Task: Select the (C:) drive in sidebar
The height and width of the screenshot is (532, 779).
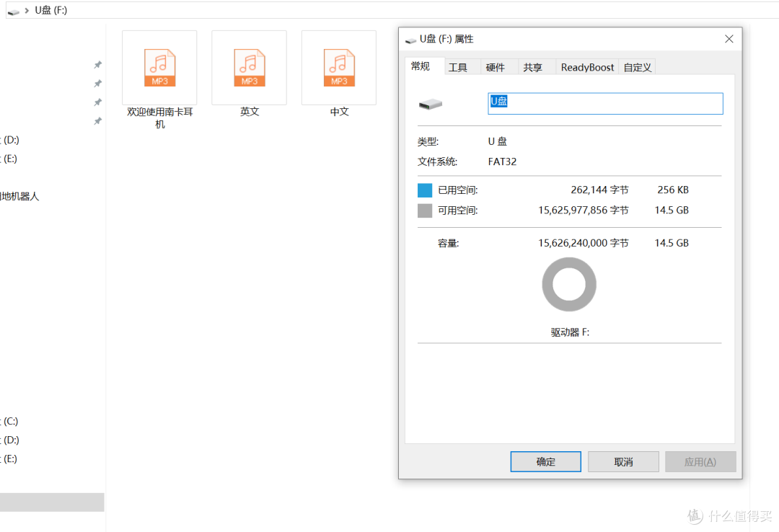Action: pos(9,421)
